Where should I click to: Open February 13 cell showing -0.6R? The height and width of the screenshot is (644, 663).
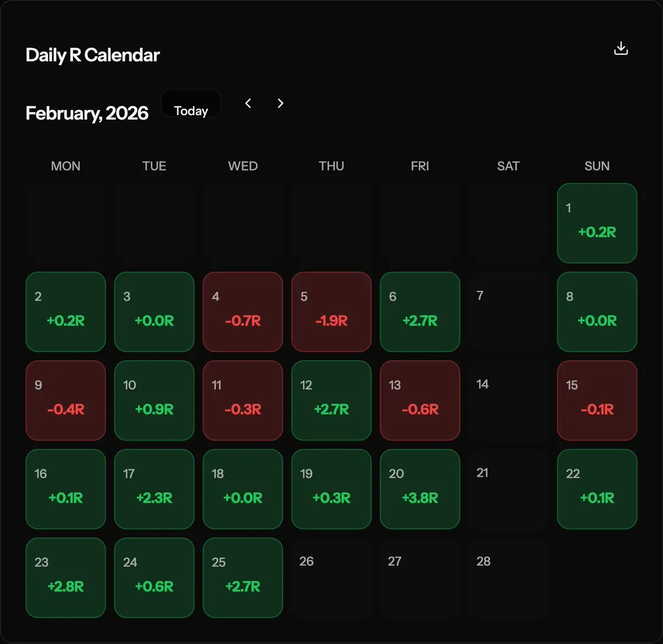pos(420,400)
